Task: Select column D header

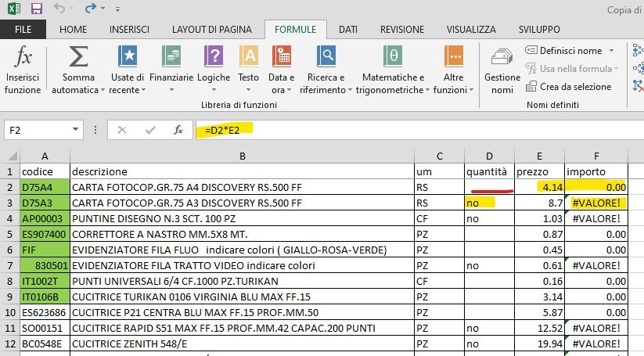Action: [490, 156]
